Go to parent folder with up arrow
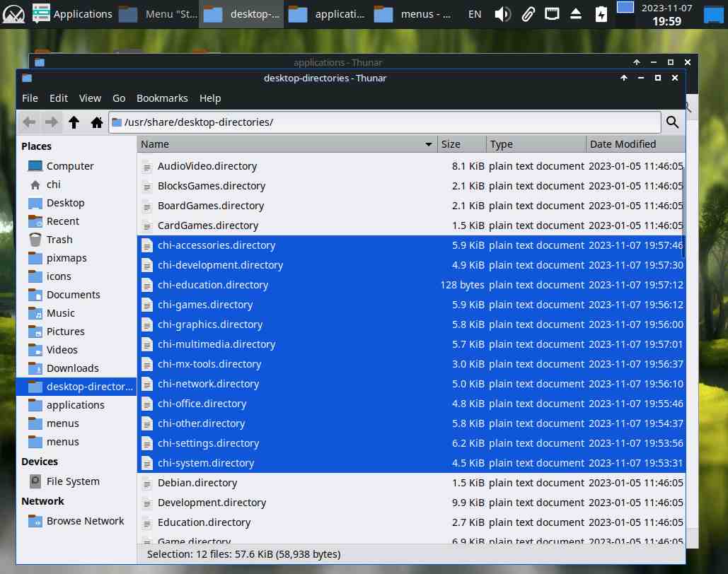The width and height of the screenshot is (728, 574). pyautogui.click(x=74, y=122)
